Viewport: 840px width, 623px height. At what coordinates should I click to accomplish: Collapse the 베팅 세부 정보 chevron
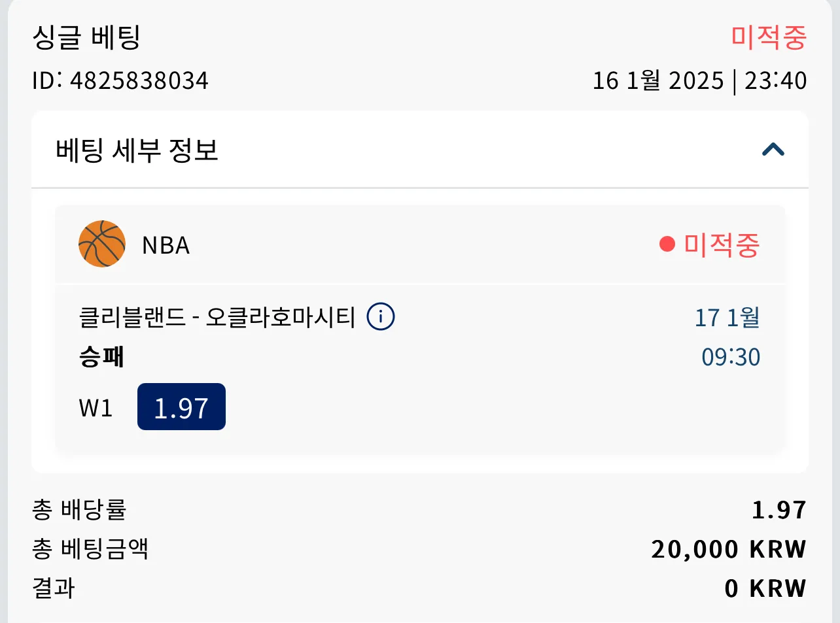click(773, 150)
